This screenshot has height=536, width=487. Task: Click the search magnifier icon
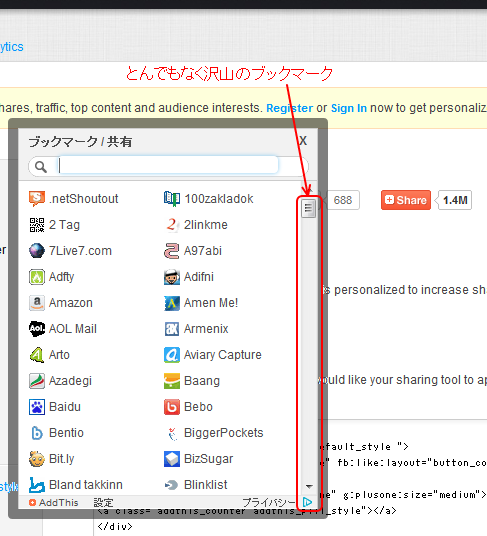[x=41, y=167]
